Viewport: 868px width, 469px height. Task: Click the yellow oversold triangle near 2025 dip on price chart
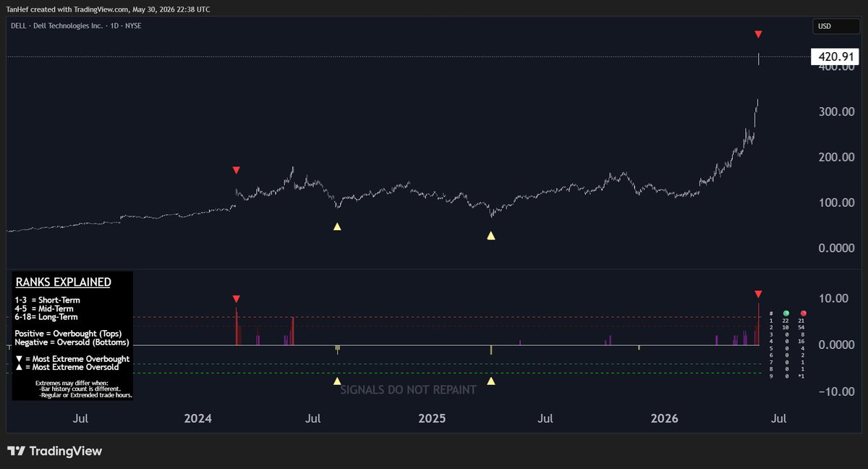tap(491, 235)
